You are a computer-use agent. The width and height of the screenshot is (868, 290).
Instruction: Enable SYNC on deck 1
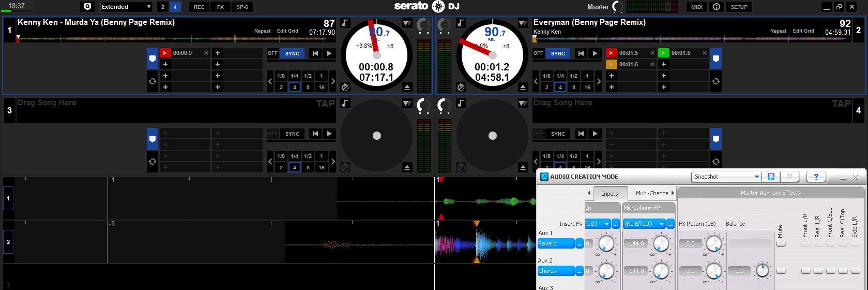(x=292, y=53)
